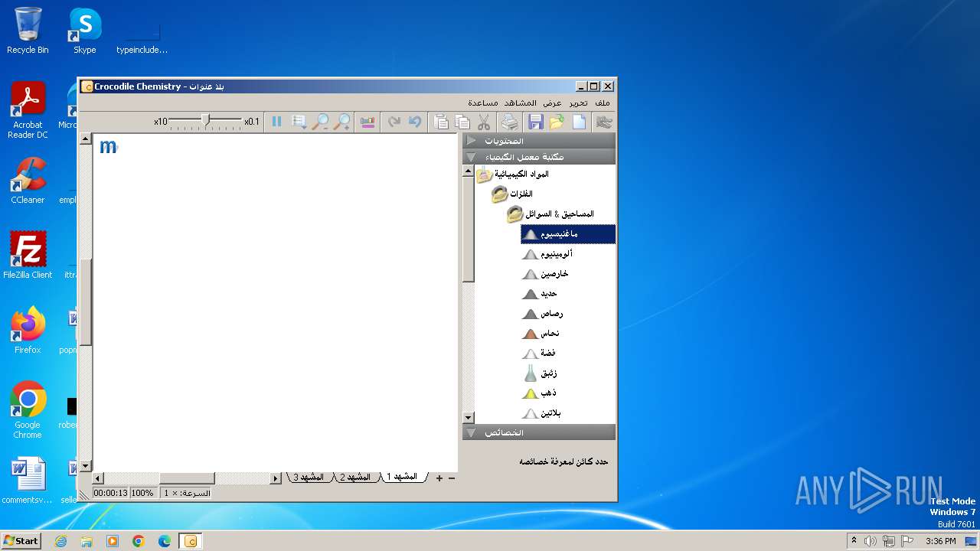Select the نحاس copper powder item
The image size is (980, 551).
[541, 334]
